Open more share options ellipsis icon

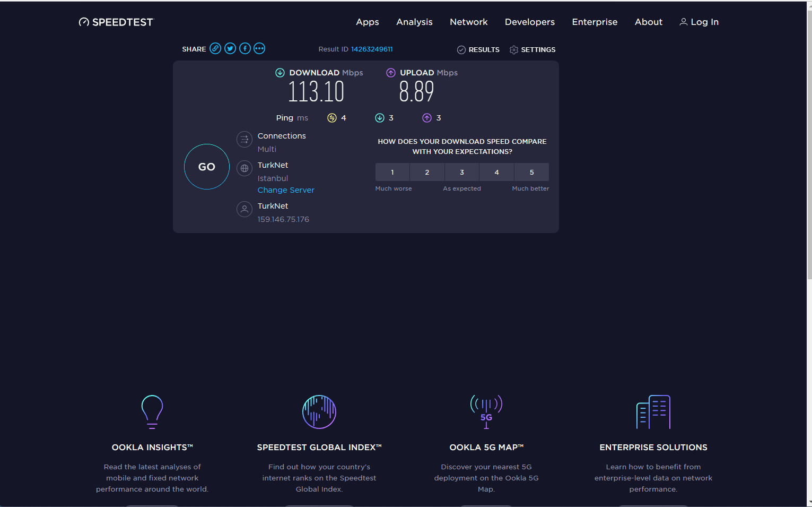(x=259, y=48)
